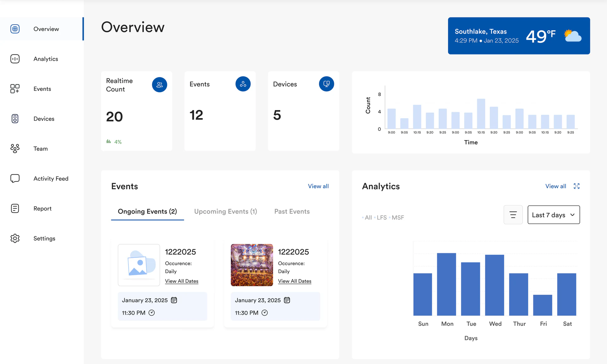Viewport: 607px width, 364px height.
Task: Click View All Dates on first event
Action: (182, 281)
